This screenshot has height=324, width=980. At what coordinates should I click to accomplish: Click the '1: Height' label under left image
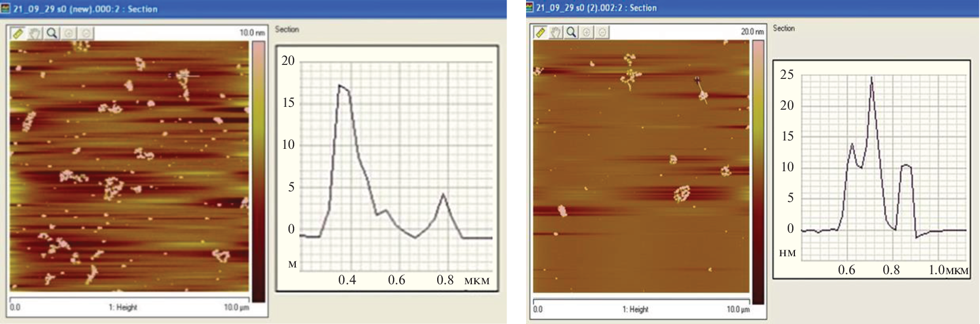(123, 307)
